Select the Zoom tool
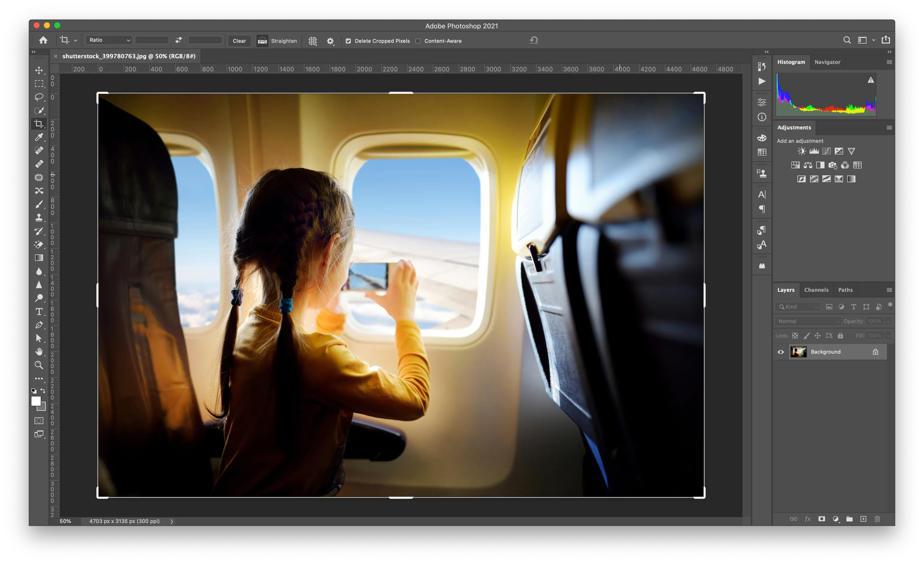 coord(39,365)
